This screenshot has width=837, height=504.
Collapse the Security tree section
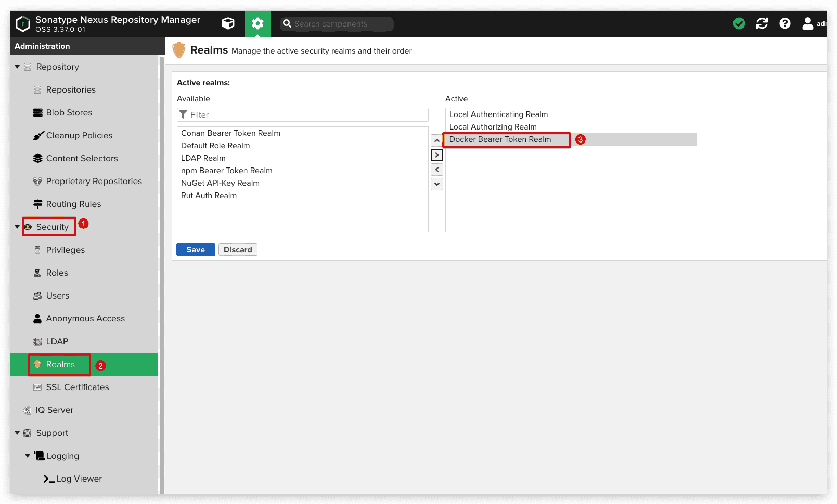[17, 227]
